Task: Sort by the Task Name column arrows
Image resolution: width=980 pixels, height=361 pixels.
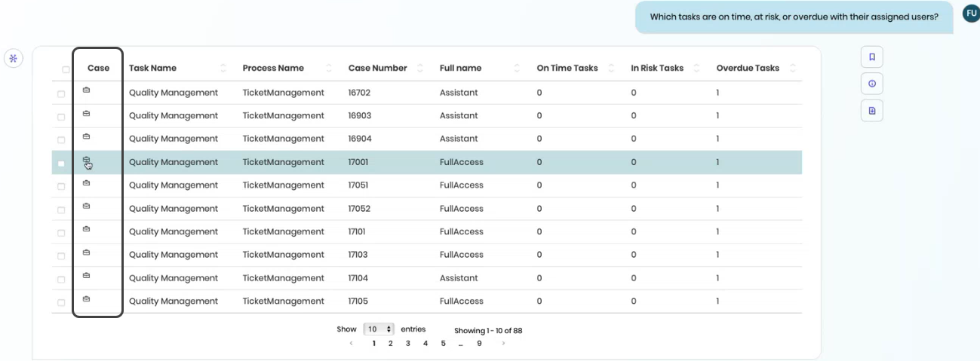Action: click(x=223, y=68)
